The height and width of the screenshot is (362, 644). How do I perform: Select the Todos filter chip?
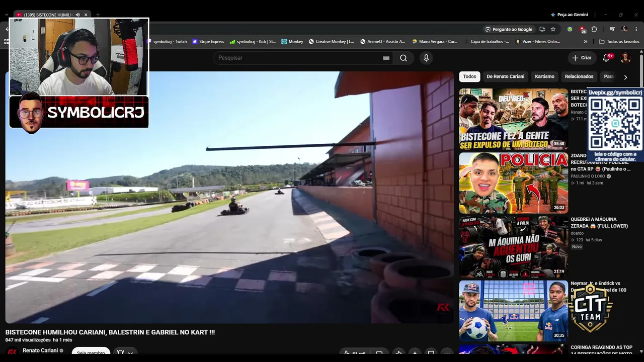(x=469, y=77)
